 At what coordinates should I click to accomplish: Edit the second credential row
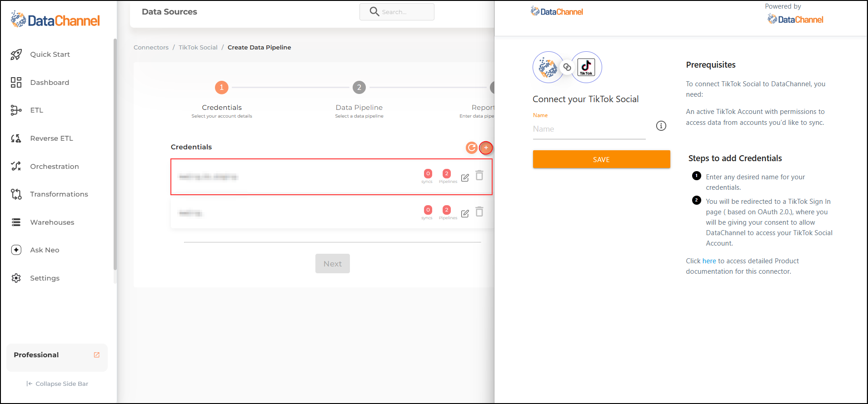pos(465,213)
